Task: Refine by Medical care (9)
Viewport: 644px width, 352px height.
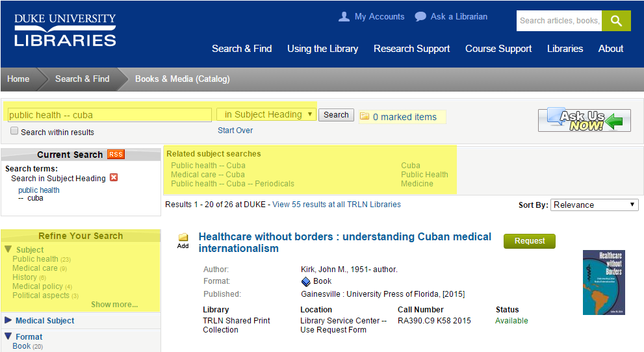Action: tap(40, 268)
